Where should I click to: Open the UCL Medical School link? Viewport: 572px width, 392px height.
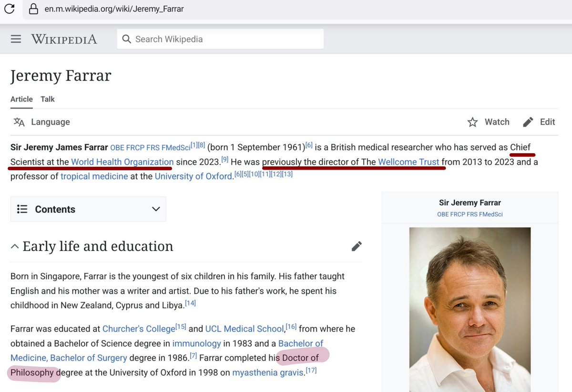(245, 329)
